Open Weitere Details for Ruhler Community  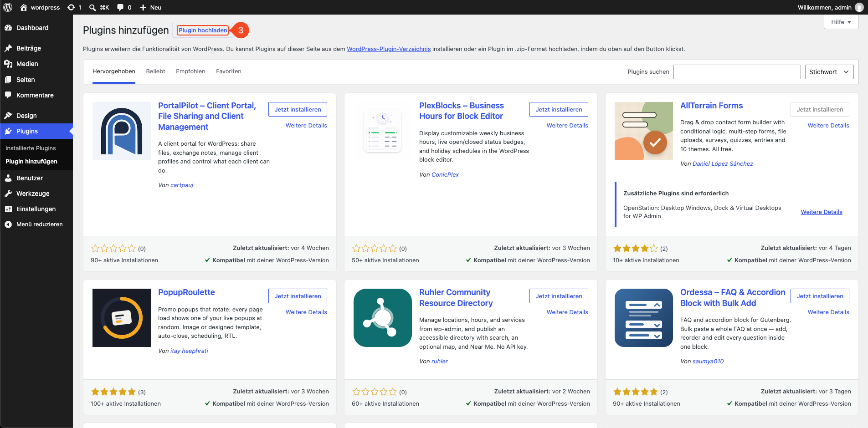coord(567,312)
